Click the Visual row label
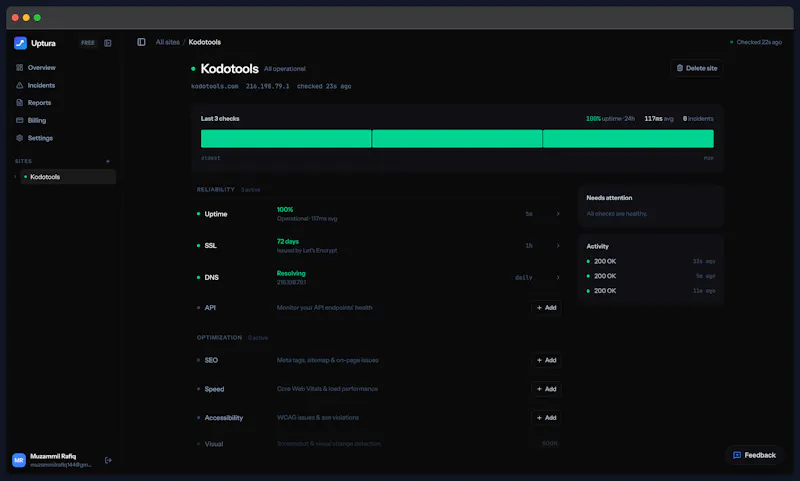This screenshot has width=800, height=481. (214, 444)
